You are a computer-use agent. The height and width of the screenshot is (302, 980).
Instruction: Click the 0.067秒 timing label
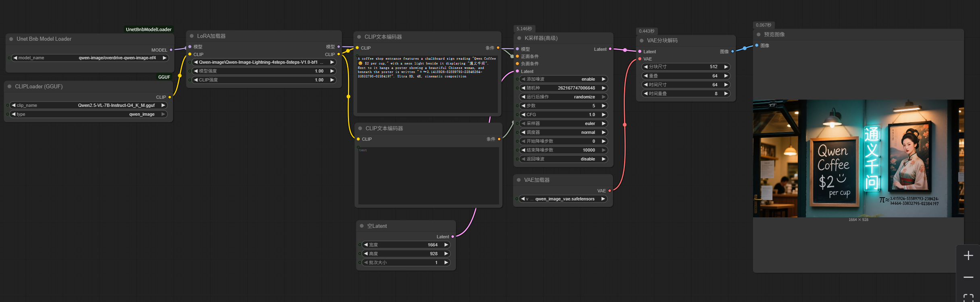click(764, 25)
